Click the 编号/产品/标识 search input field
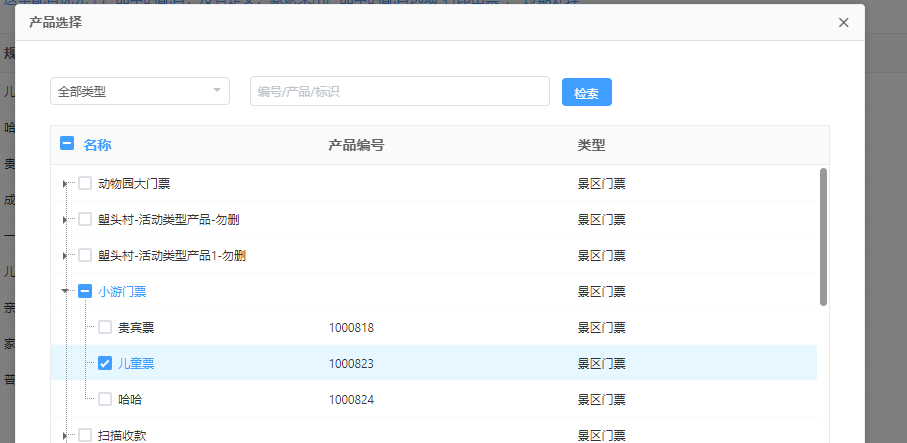This screenshot has height=443, width=907. click(x=399, y=91)
